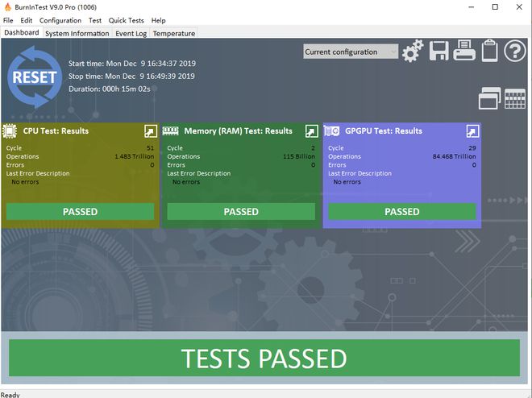The width and height of the screenshot is (532, 398).
Task: Click the GPGPU graphics card icon
Action: point(331,131)
